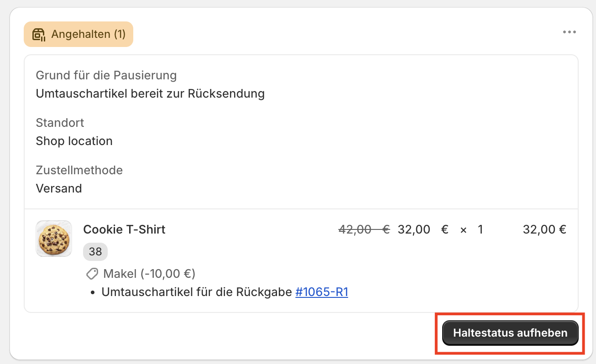
Task: Click the on-hold icon in the Angehalten badge
Action: (x=39, y=35)
